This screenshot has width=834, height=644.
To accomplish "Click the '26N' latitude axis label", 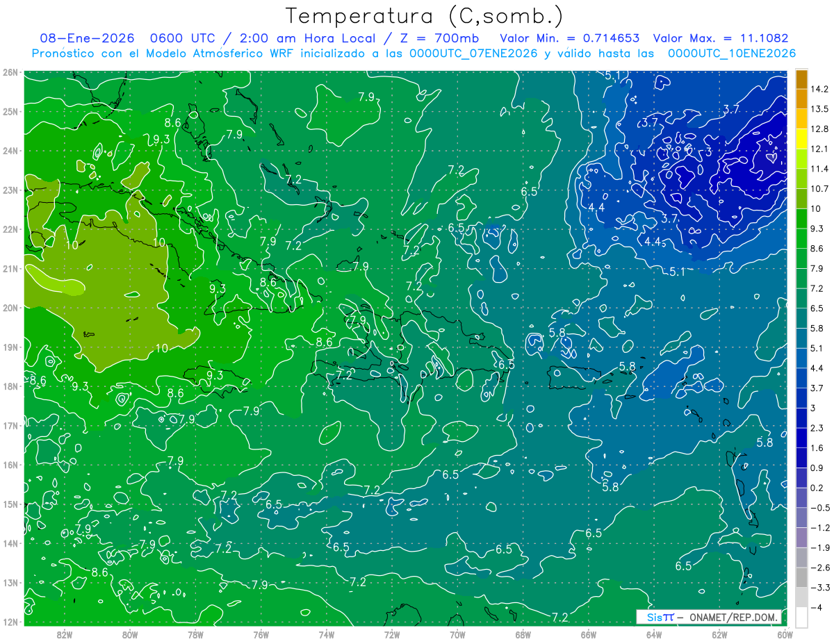I will (10, 72).
